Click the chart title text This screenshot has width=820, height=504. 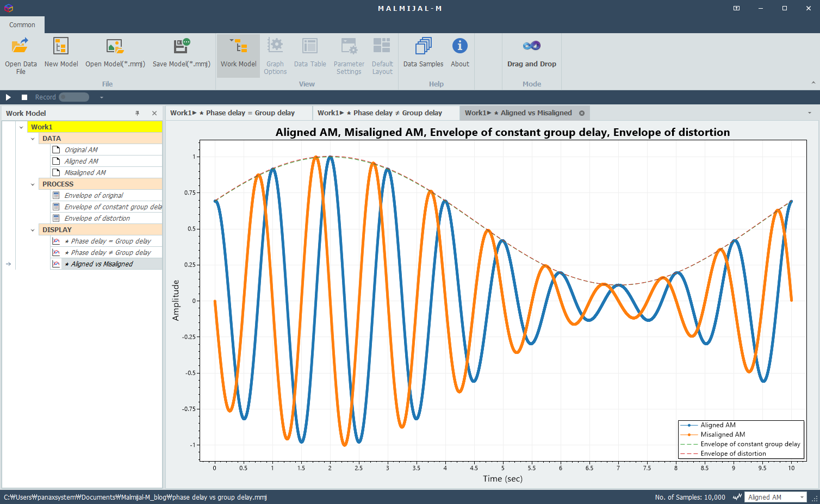502,132
